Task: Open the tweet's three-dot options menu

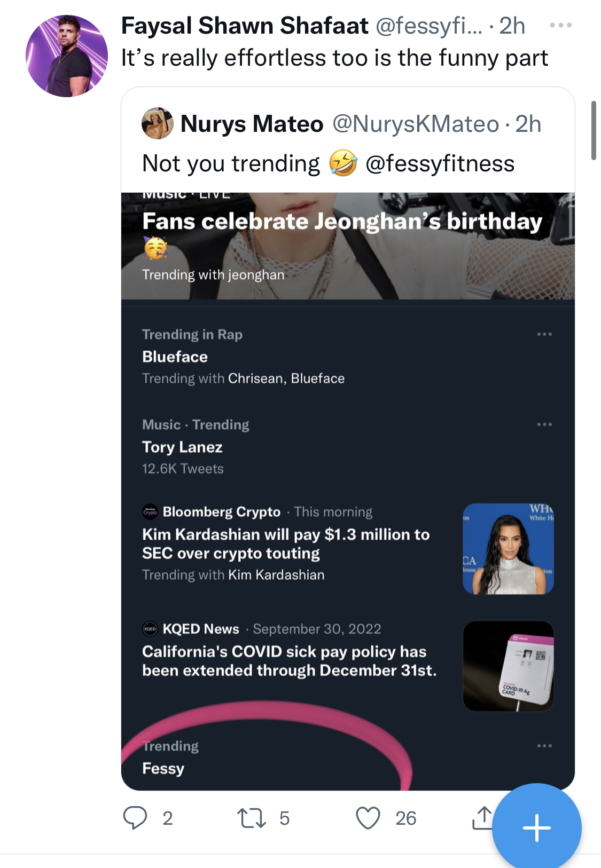Action: (561, 25)
